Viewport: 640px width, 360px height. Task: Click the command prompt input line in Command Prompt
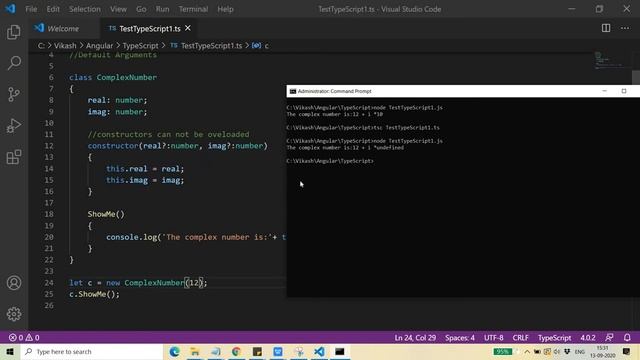pyautogui.click(x=330, y=161)
